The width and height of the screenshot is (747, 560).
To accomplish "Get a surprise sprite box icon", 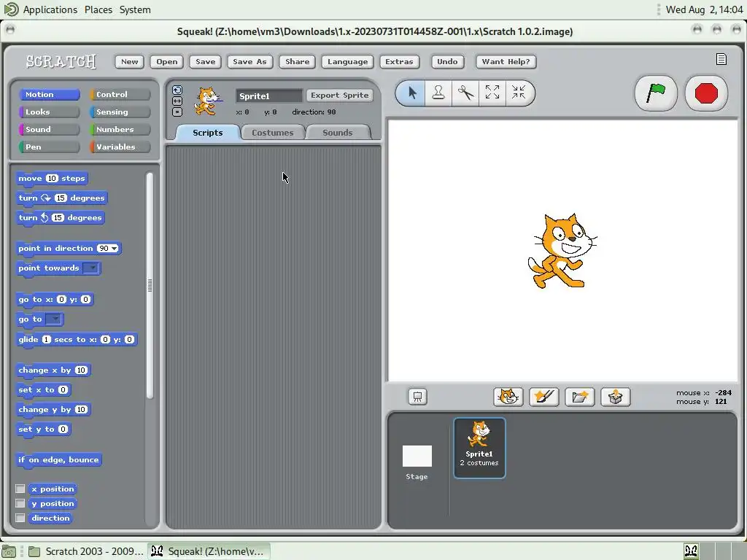I will click(x=615, y=397).
